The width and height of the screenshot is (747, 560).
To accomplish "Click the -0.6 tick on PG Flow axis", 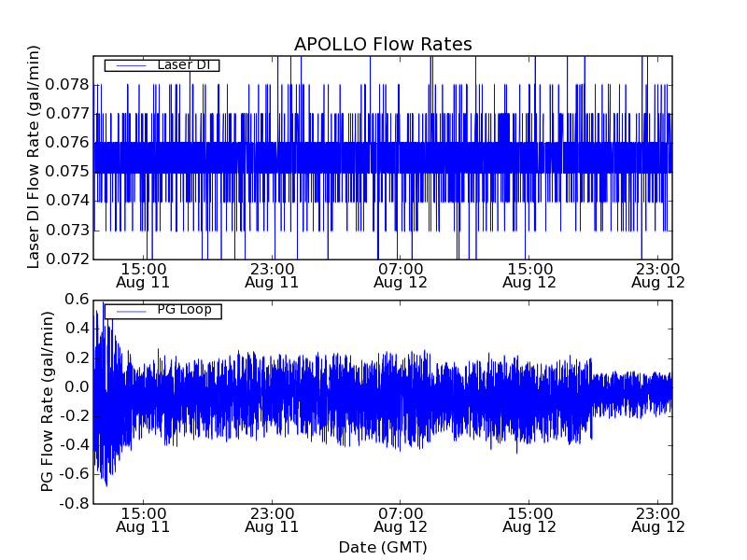I will tap(75, 474).
